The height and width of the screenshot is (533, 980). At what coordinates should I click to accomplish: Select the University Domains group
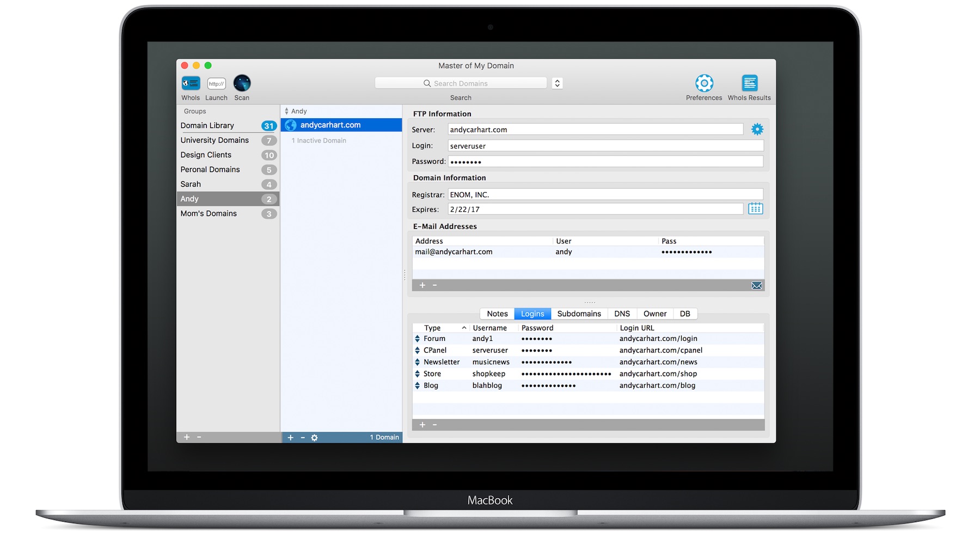[x=228, y=140]
